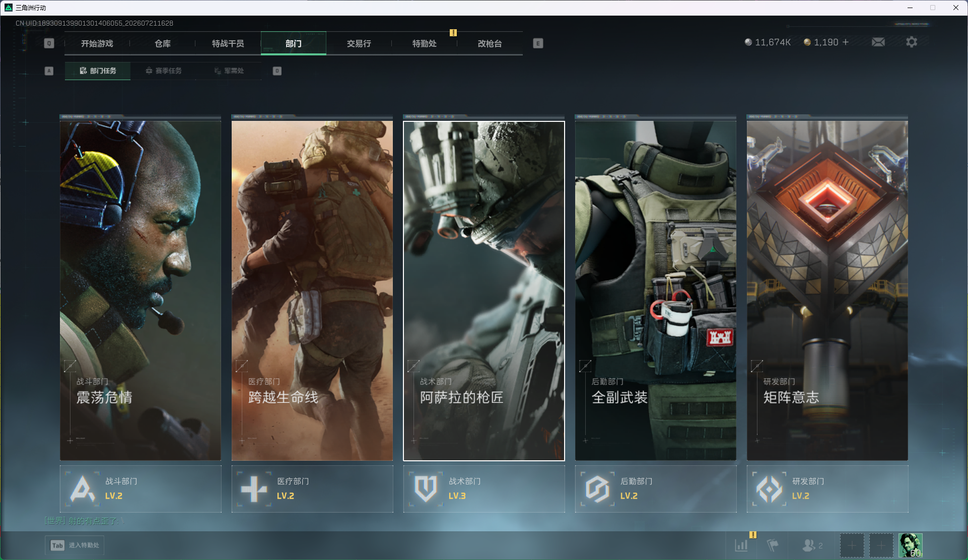Switch to the 赛季任务 sub-tab

pos(164,71)
